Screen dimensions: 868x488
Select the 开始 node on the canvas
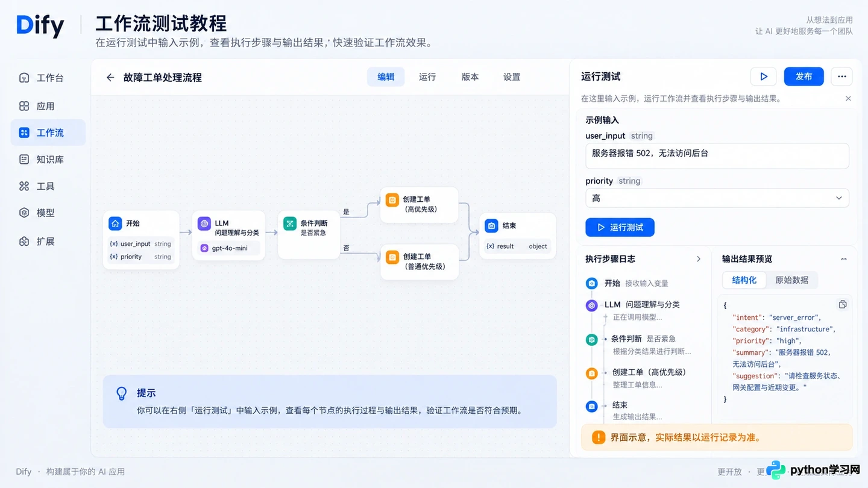tap(141, 240)
